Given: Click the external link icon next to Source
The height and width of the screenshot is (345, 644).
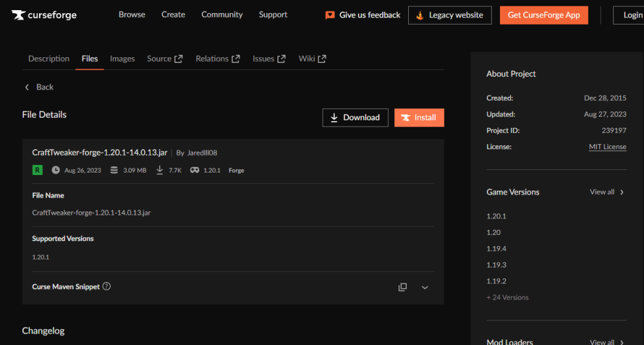Looking at the screenshot, I should (x=179, y=59).
